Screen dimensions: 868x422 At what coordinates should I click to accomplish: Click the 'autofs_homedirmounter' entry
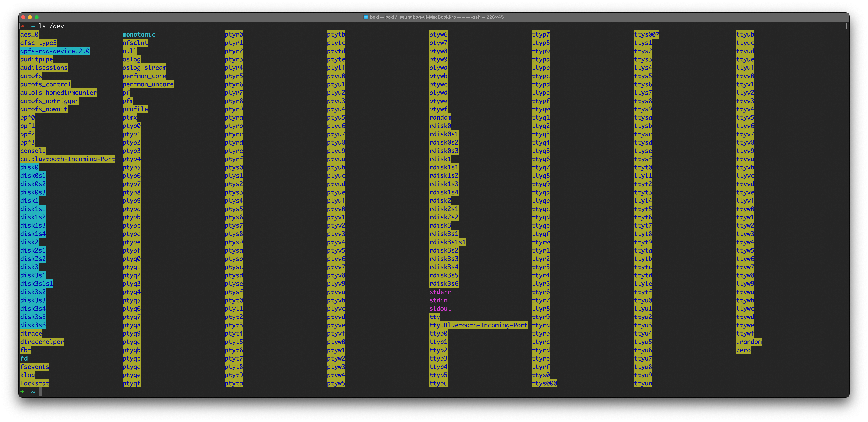tap(58, 93)
